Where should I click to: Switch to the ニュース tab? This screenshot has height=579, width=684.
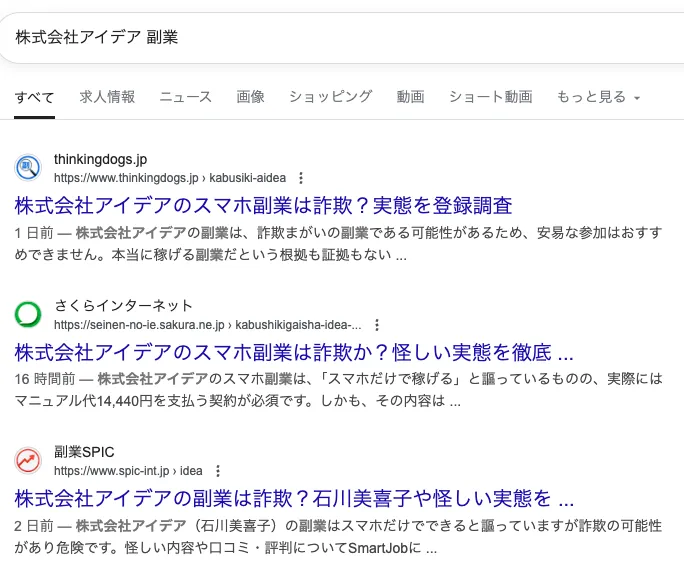coord(186,97)
